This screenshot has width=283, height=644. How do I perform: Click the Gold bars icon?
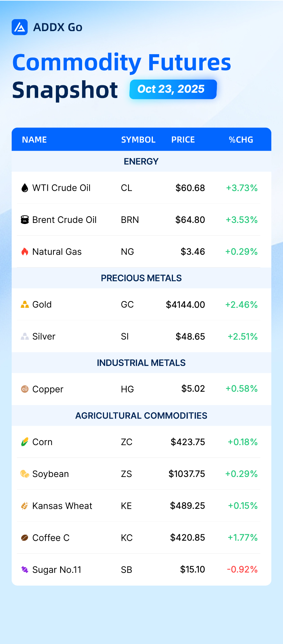click(25, 305)
